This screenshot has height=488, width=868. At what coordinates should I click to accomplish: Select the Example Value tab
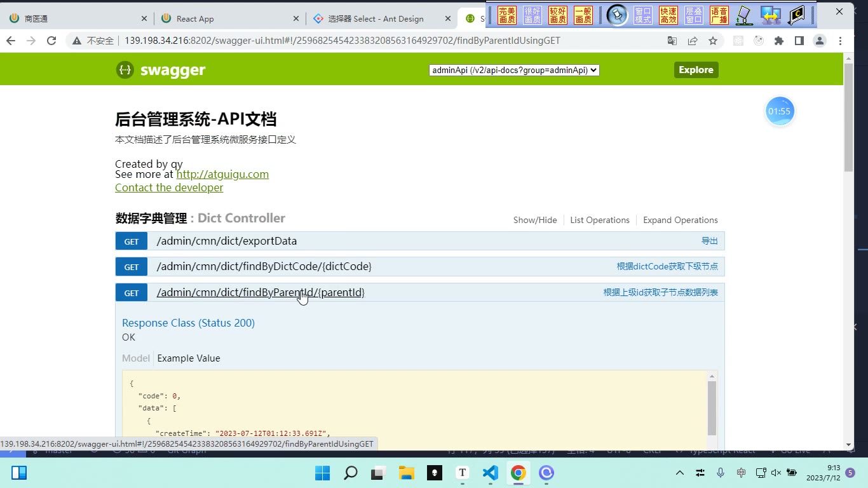tap(189, 358)
